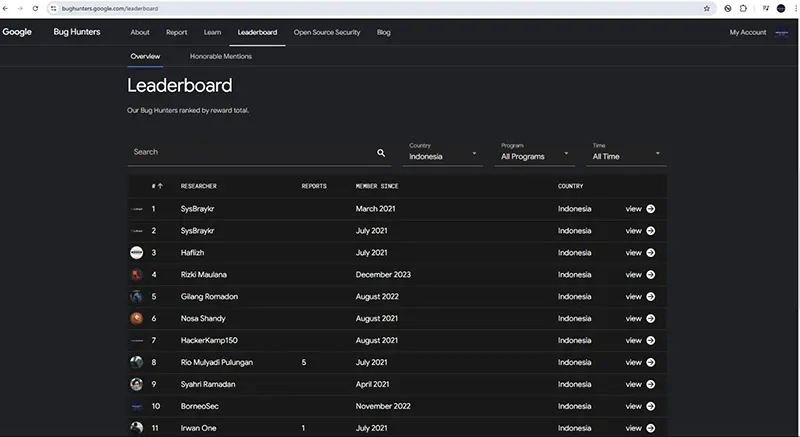Image resolution: width=800 pixels, height=437 pixels.
Task: Click the December 2023 member since cell
Action: [x=383, y=274]
